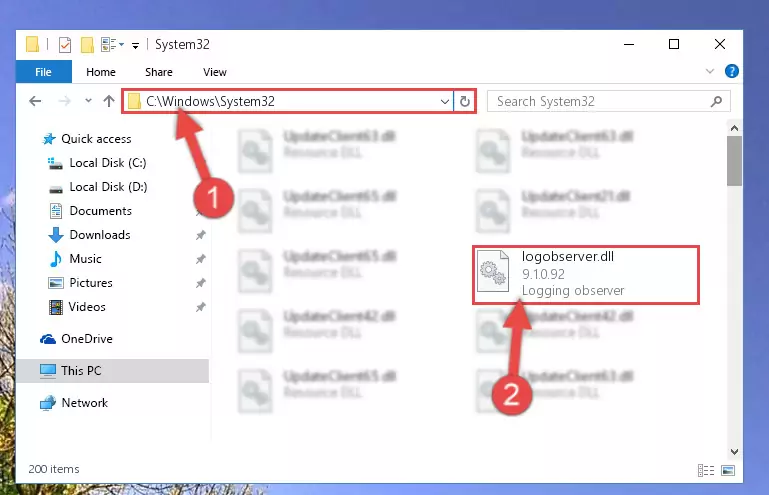Switch to details view in status bar

(x=706, y=470)
